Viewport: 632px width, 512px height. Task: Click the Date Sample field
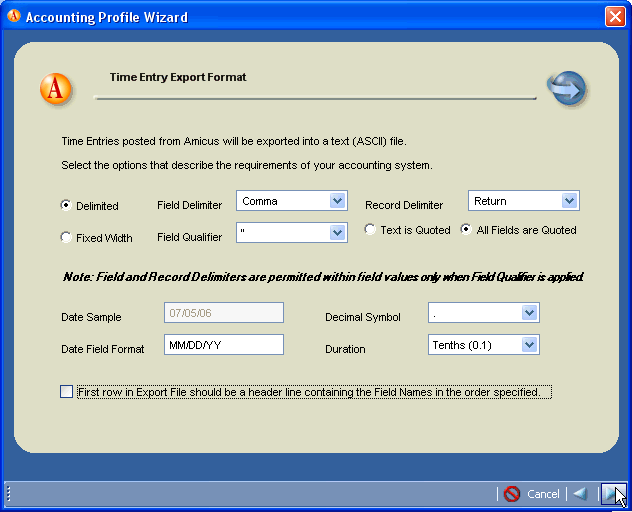pyautogui.click(x=223, y=313)
